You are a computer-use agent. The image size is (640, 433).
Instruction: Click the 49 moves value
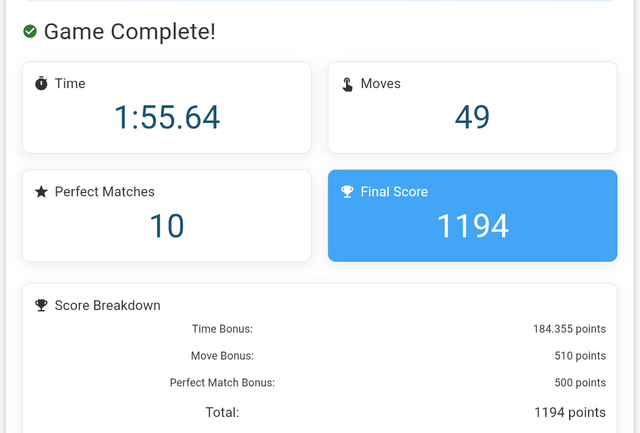[472, 118]
